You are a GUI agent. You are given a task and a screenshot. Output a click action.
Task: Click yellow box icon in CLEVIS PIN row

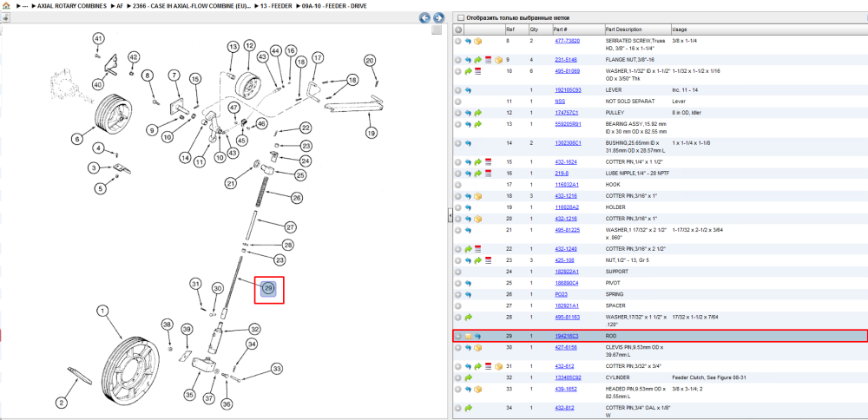(x=477, y=347)
